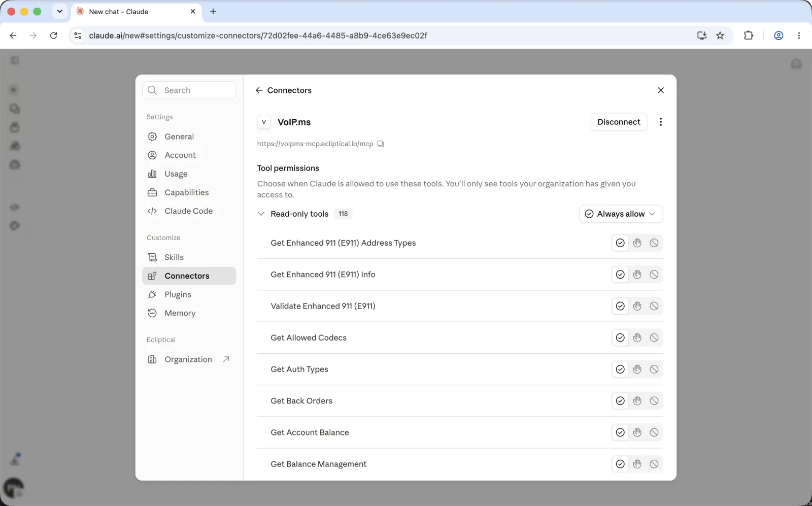Set Get Enhanced 911 (E911) Info to needs approval

637,275
